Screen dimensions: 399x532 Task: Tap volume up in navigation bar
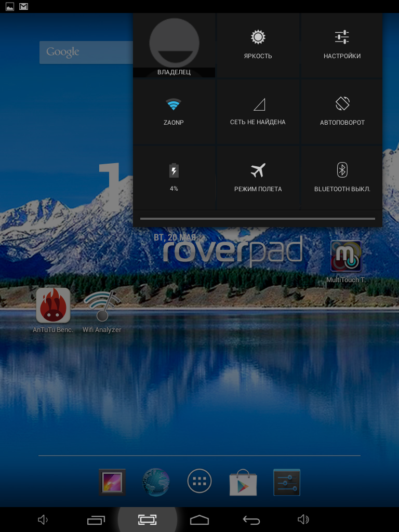point(303,520)
